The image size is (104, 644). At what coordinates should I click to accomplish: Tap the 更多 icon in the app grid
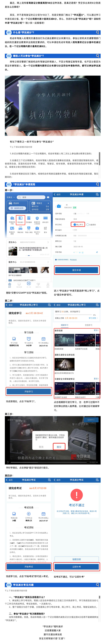[45, 229]
